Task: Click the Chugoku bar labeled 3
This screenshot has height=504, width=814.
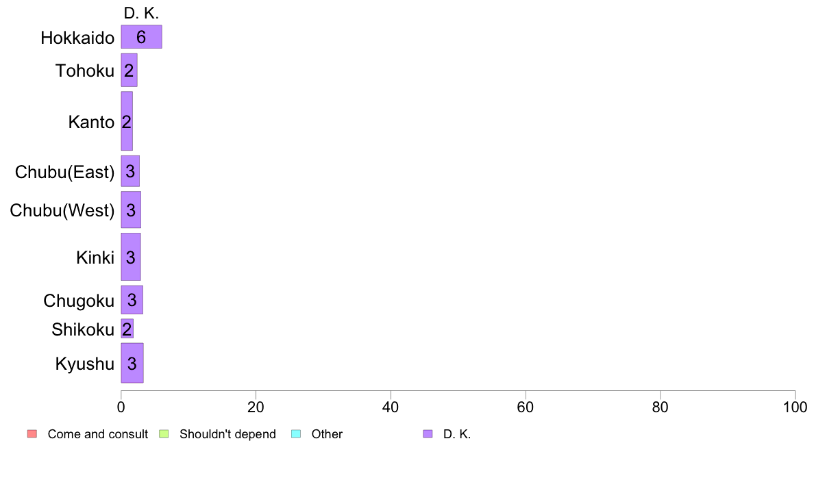Action: point(132,300)
